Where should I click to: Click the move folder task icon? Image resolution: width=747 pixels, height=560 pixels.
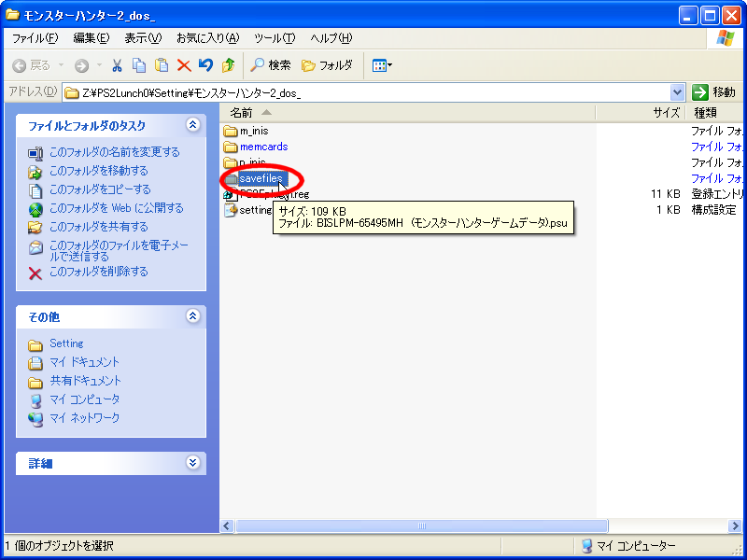coord(35,172)
